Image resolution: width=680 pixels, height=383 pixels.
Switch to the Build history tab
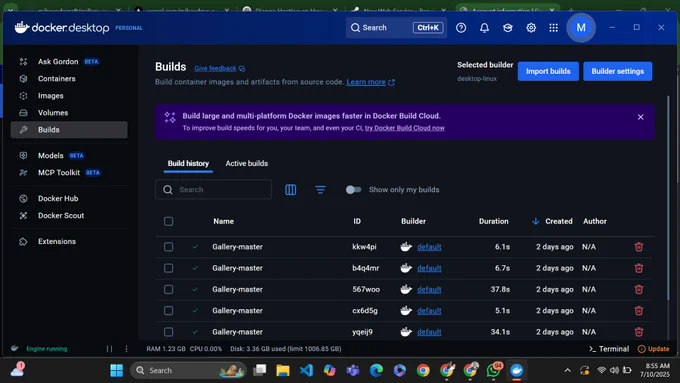188,164
